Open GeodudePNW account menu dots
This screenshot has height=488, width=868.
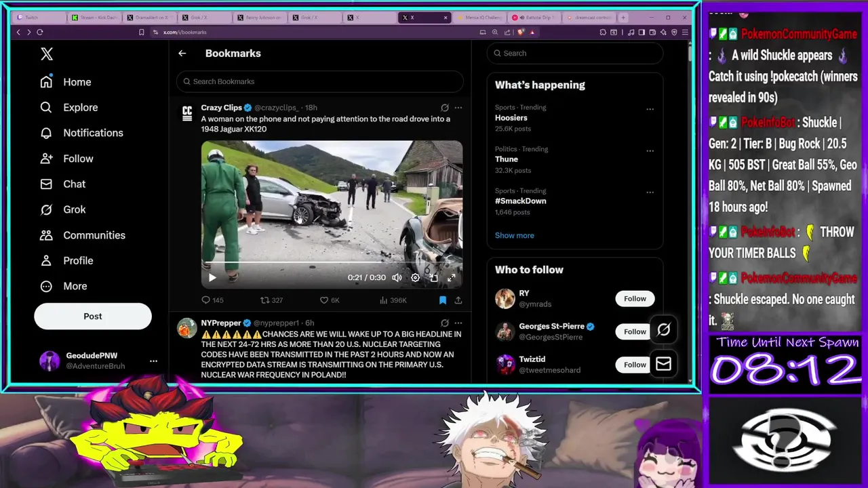coord(153,361)
